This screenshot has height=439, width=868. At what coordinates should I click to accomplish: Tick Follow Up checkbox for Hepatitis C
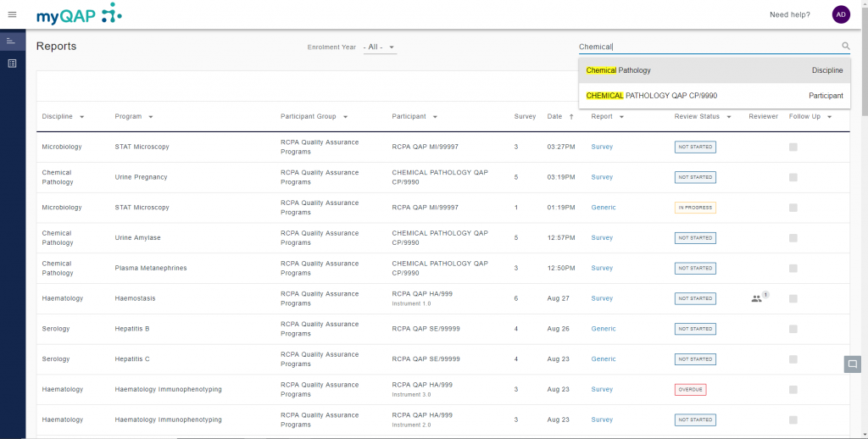click(x=793, y=359)
